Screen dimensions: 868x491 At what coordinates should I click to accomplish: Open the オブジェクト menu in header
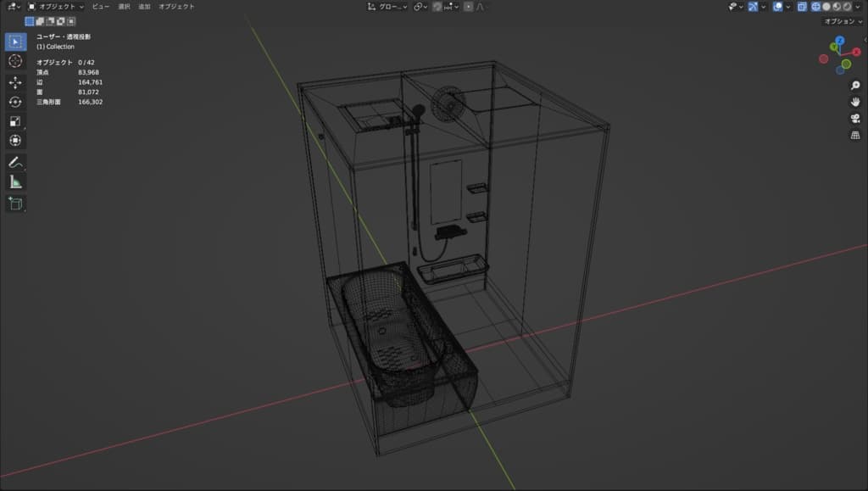pyautogui.click(x=176, y=7)
